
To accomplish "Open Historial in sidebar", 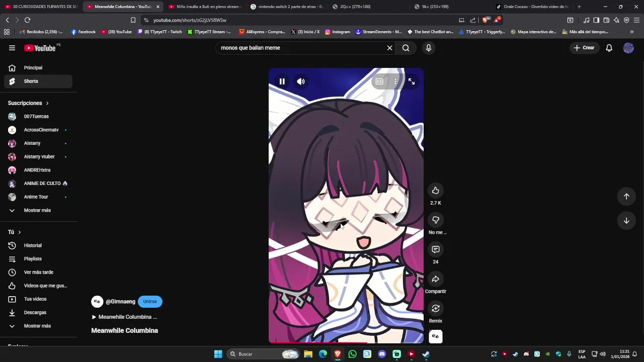I will click(38, 245).
